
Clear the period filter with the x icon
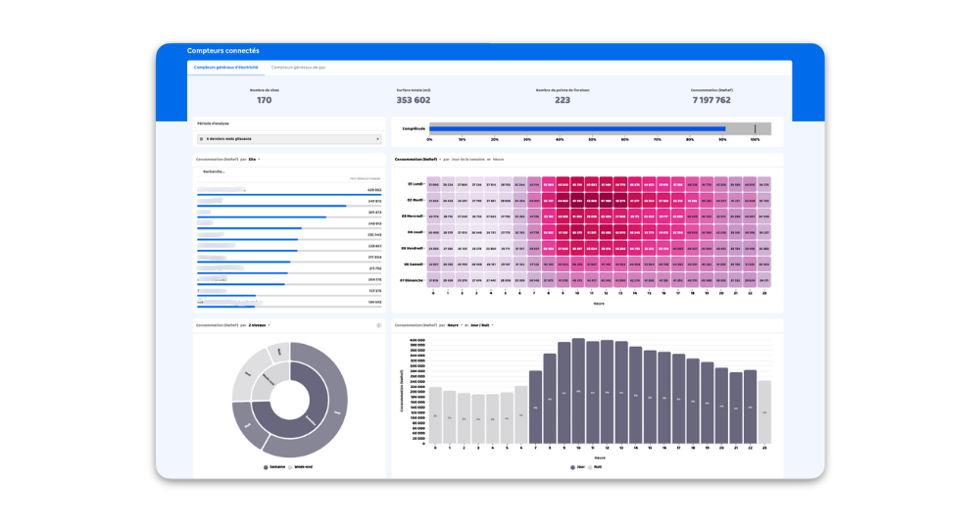click(x=378, y=139)
